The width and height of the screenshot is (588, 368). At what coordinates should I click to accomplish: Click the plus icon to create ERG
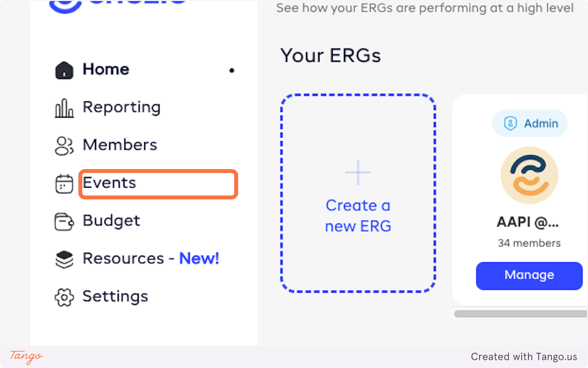tap(358, 172)
